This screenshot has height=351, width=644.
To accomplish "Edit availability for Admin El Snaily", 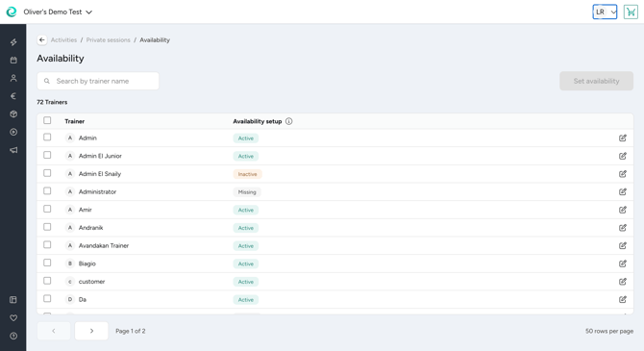I will click(623, 174).
